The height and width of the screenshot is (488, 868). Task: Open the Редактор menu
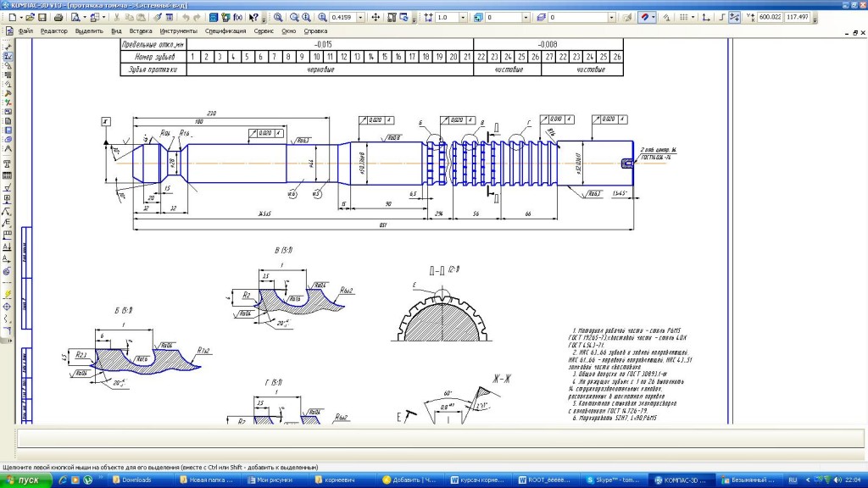(53, 31)
